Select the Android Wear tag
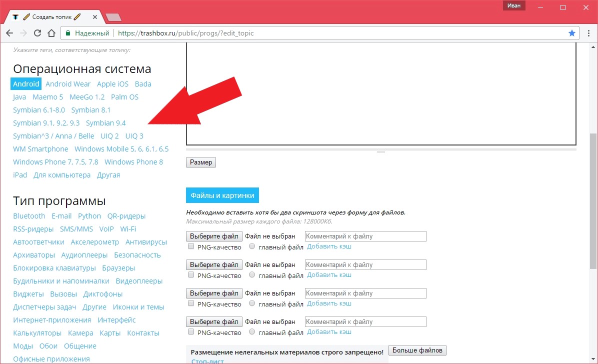 (68, 84)
